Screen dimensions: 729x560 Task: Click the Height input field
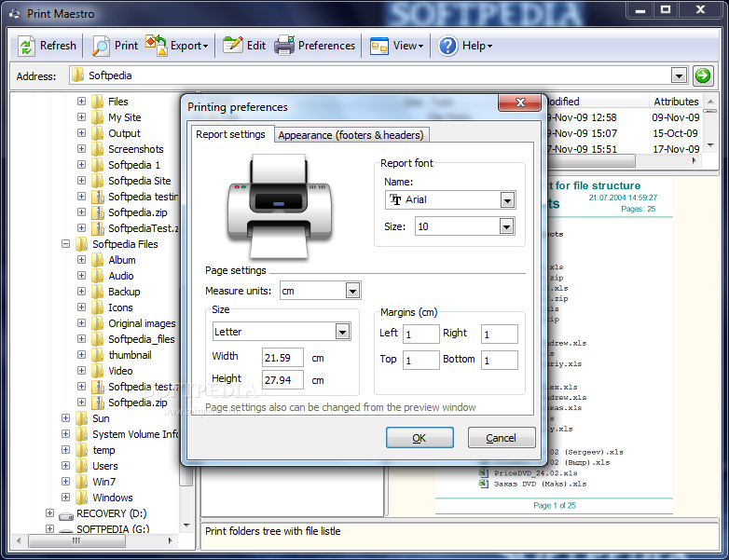tap(282, 379)
